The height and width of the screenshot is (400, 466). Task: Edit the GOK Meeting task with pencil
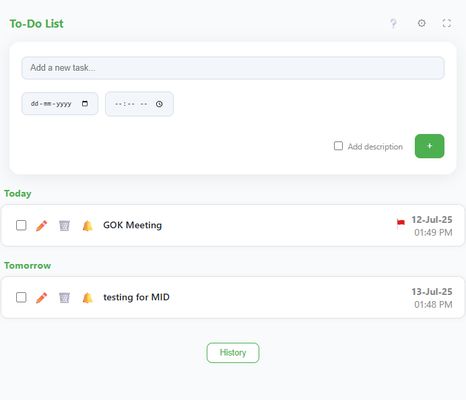41,226
